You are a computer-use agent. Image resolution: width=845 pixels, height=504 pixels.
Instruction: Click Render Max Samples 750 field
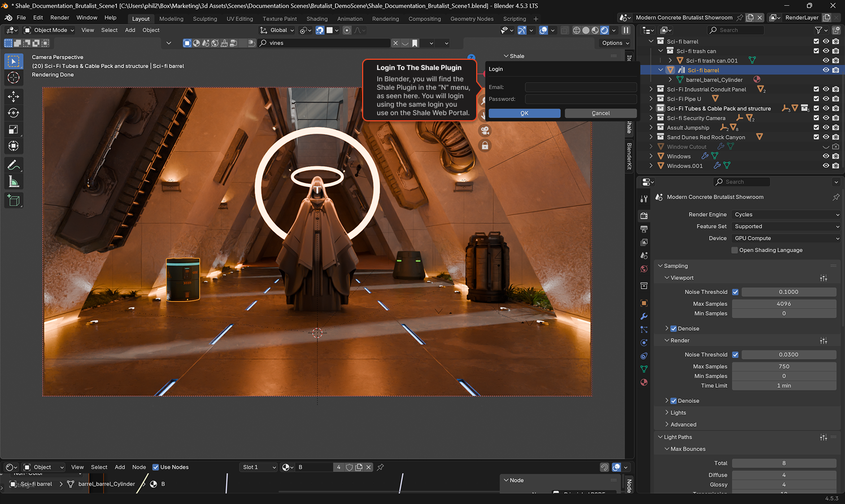tap(784, 366)
